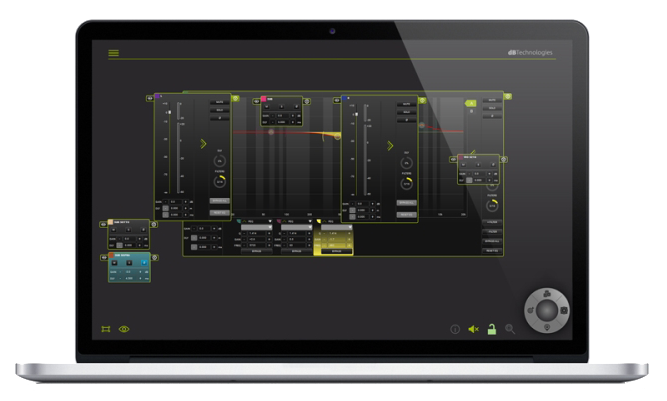Click the green A tag on rear panel

pyautogui.click(x=471, y=103)
